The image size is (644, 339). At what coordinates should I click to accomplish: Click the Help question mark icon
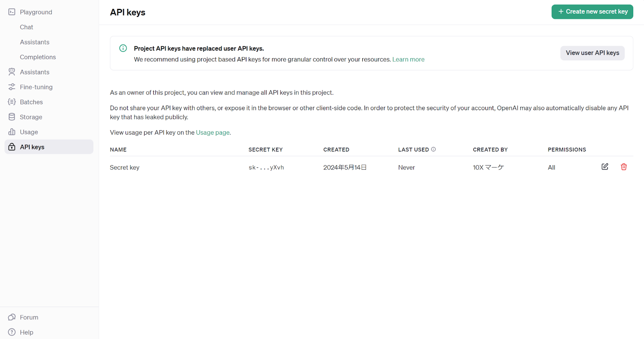12,332
